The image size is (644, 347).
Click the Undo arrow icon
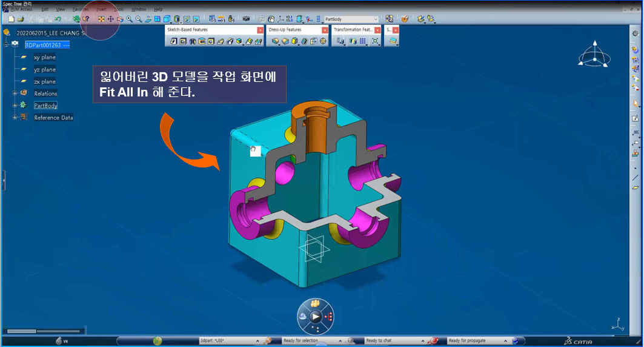pyautogui.click(x=58, y=19)
